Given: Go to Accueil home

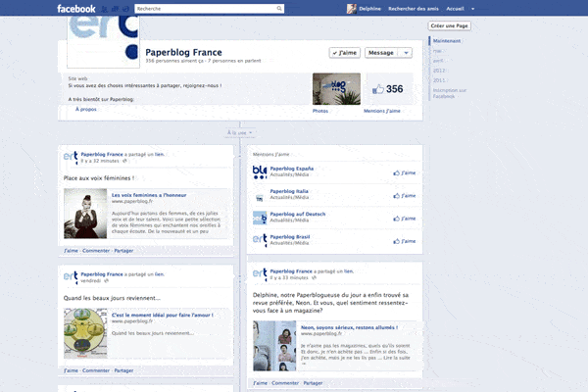Looking at the screenshot, I should pyautogui.click(x=455, y=9).
